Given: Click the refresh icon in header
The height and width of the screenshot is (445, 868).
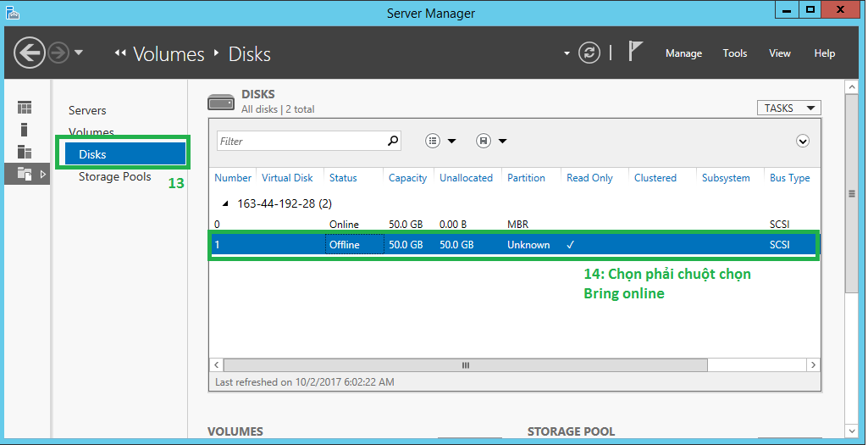Looking at the screenshot, I should pos(589,53).
